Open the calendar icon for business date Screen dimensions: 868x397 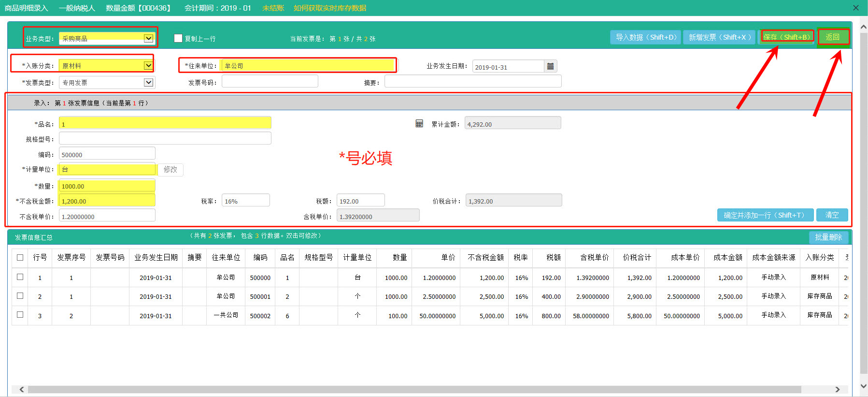point(550,66)
